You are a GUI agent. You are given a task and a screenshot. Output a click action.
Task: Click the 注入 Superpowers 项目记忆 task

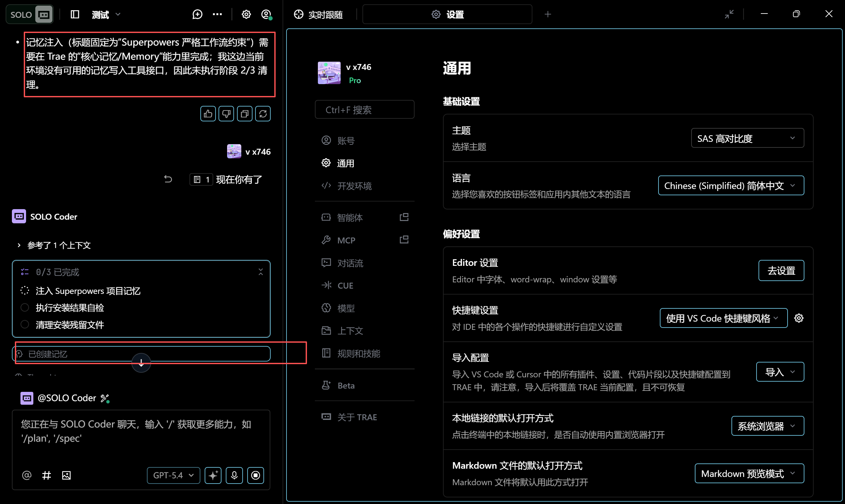tap(88, 291)
